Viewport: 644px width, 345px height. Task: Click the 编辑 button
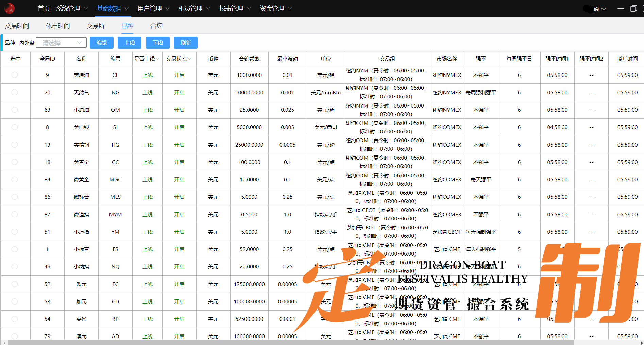pyautogui.click(x=101, y=43)
